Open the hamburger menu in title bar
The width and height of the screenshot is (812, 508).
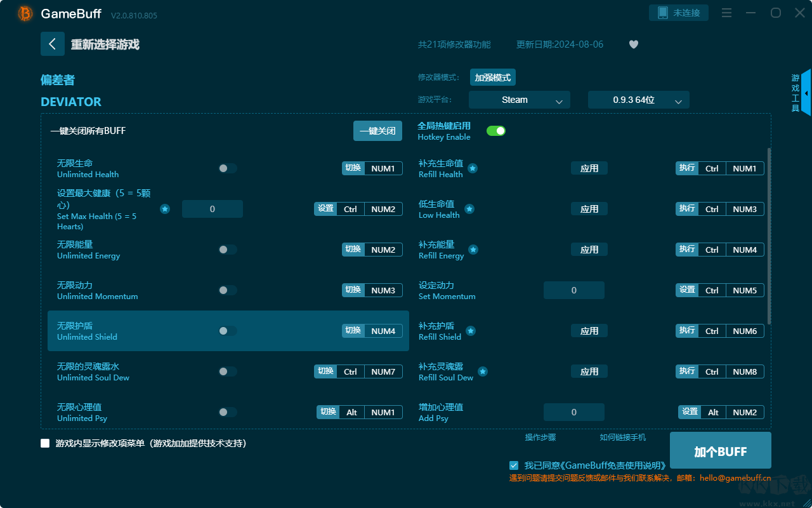(x=727, y=13)
